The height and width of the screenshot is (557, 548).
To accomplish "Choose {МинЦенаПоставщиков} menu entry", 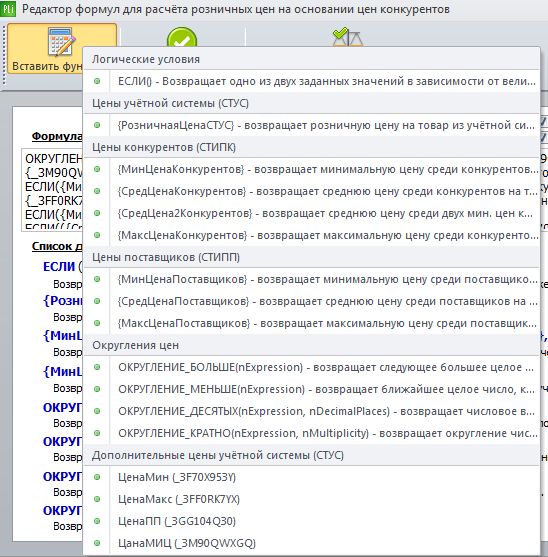I will tap(311, 280).
